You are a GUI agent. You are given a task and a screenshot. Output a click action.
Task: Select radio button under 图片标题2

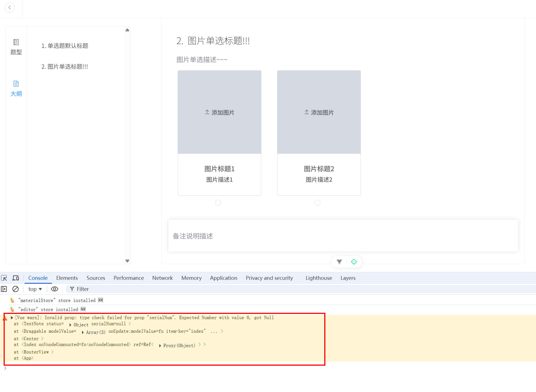318,203
